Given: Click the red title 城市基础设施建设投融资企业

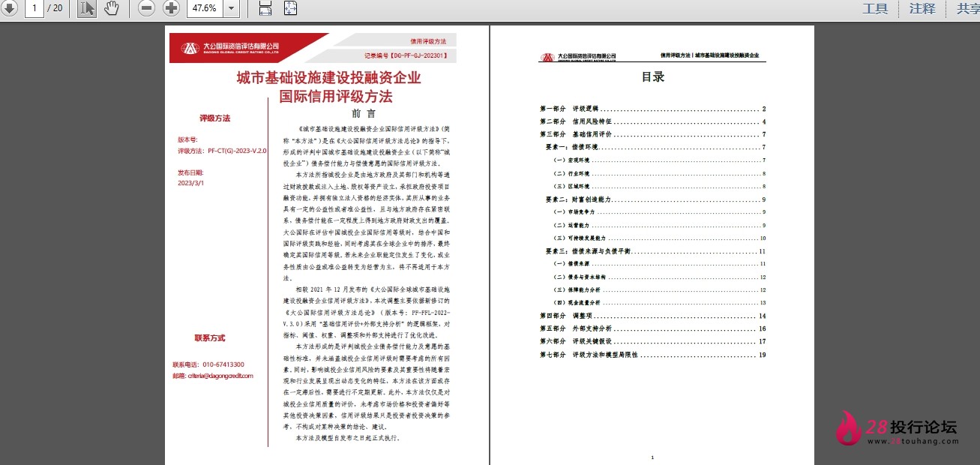Looking at the screenshot, I should coord(328,78).
